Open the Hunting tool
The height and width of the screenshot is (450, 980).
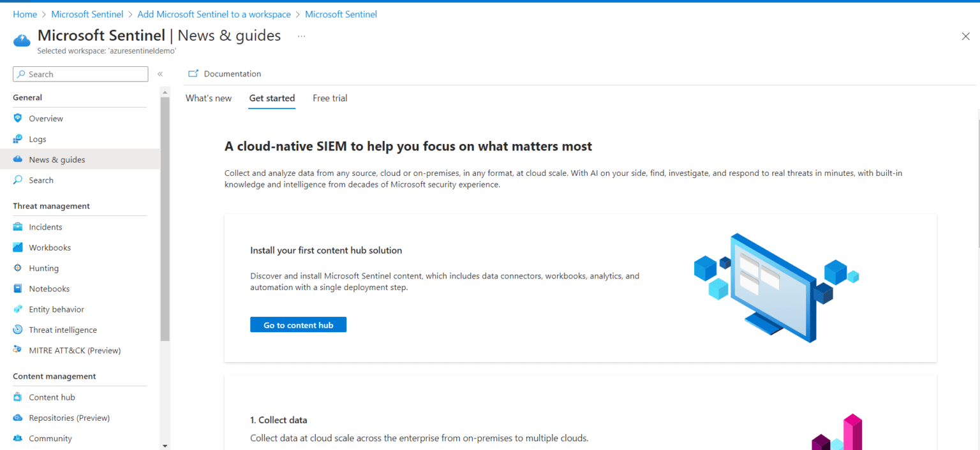tap(43, 268)
